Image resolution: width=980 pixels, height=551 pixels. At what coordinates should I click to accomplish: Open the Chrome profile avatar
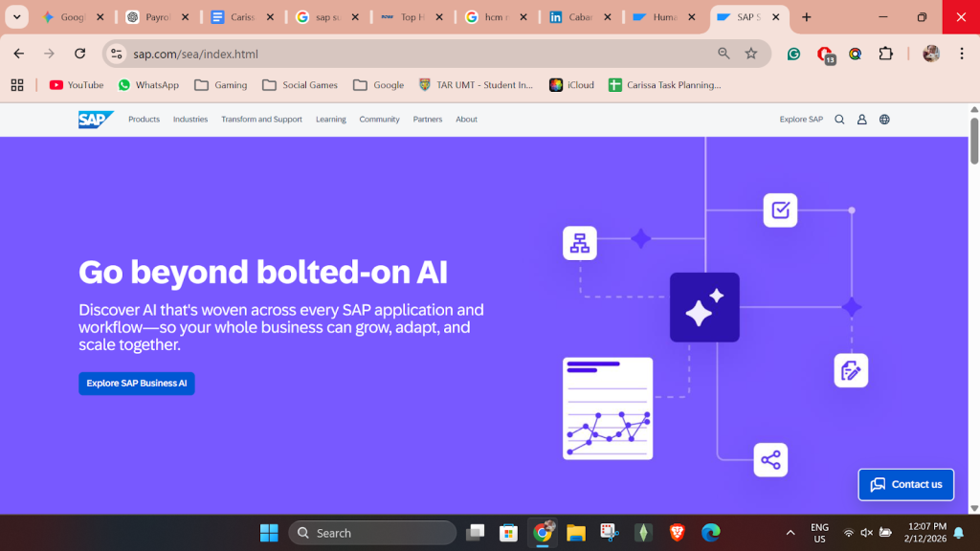tap(931, 54)
